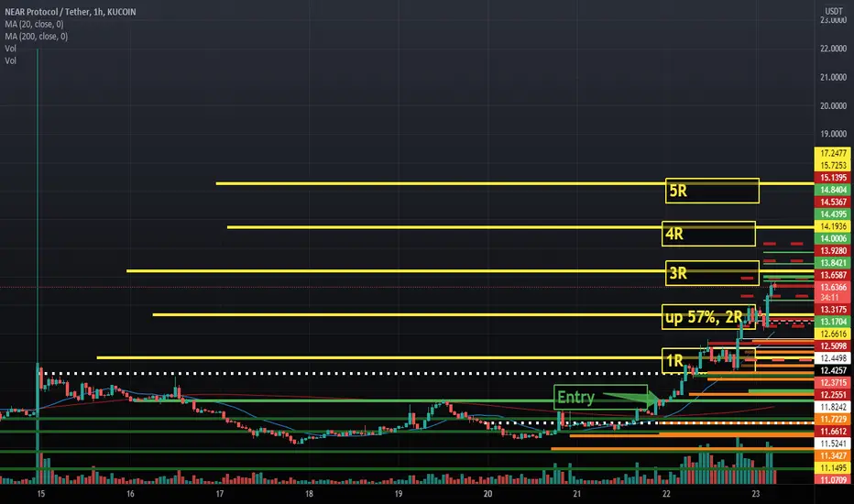
Task: Click the date label 18 on the time axis
Action: coord(309,494)
